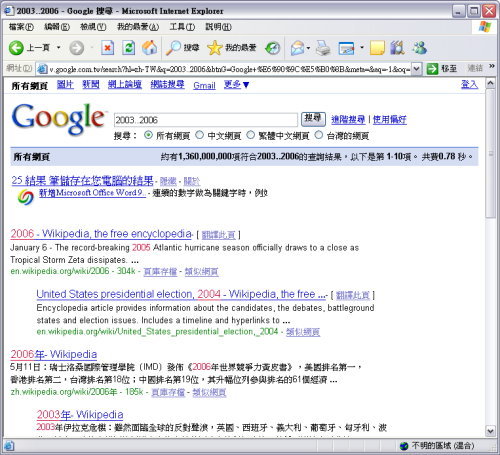Click the green Go arrow button

point(432,69)
